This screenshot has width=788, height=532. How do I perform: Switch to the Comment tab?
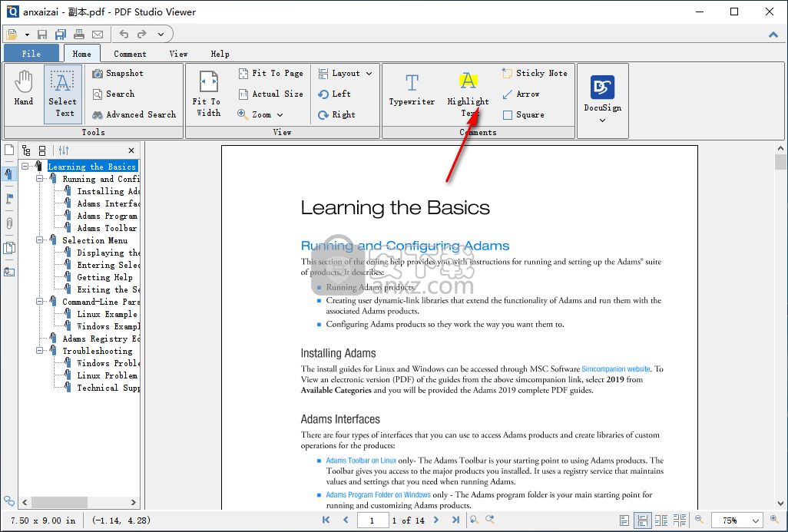tap(130, 54)
